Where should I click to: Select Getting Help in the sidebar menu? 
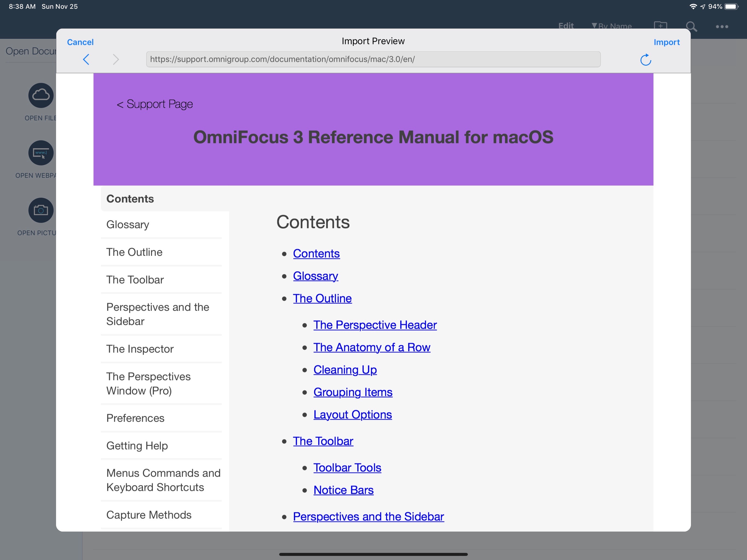[x=136, y=445]
